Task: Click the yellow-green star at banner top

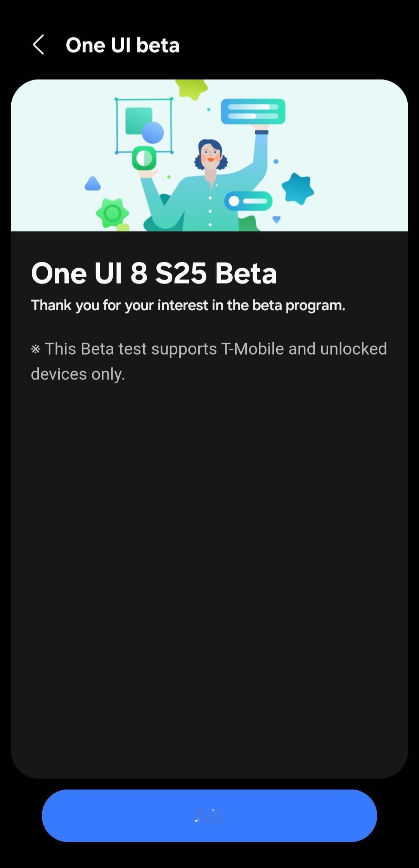Action: 191,89
